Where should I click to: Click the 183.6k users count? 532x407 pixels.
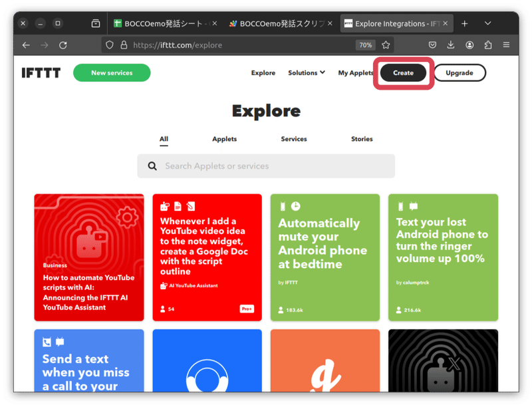coord(291,310)
